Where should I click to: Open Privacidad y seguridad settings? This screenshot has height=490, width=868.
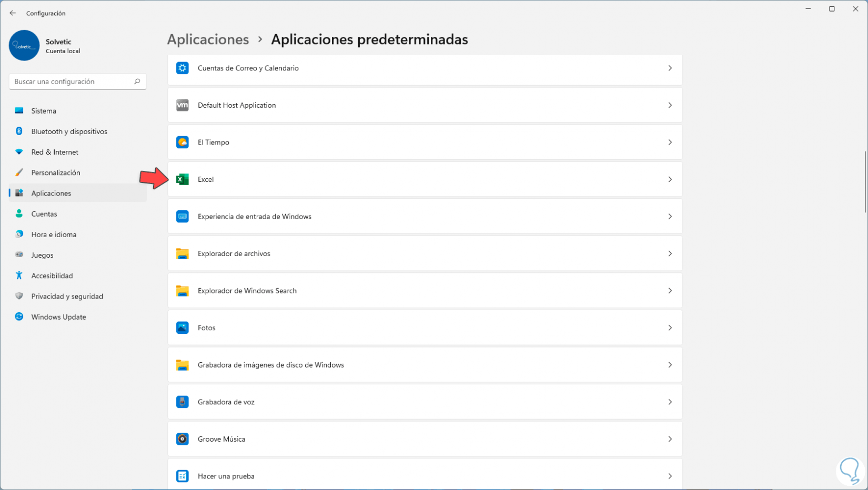tap(67, 297)
